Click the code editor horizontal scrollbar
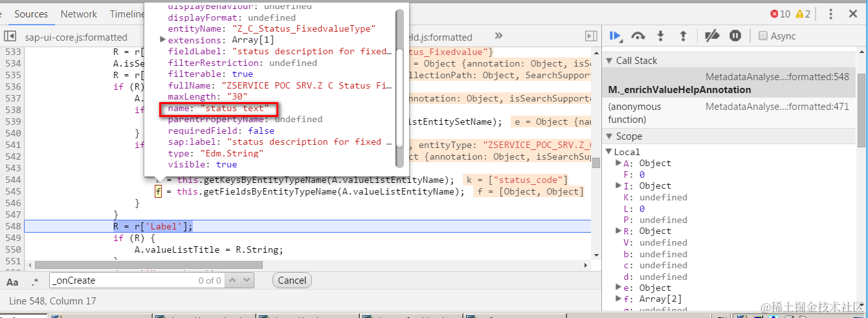This screenshot has height=318, width=868. click(149, 265)
